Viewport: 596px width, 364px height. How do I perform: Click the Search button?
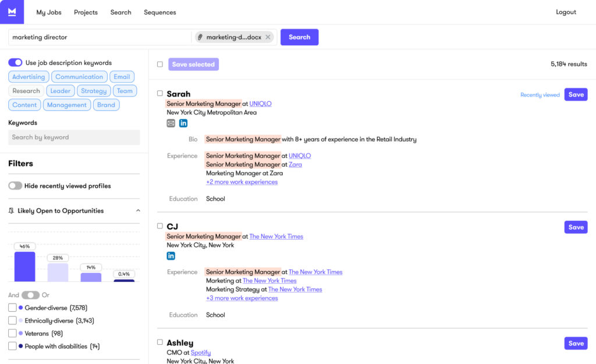299,37
